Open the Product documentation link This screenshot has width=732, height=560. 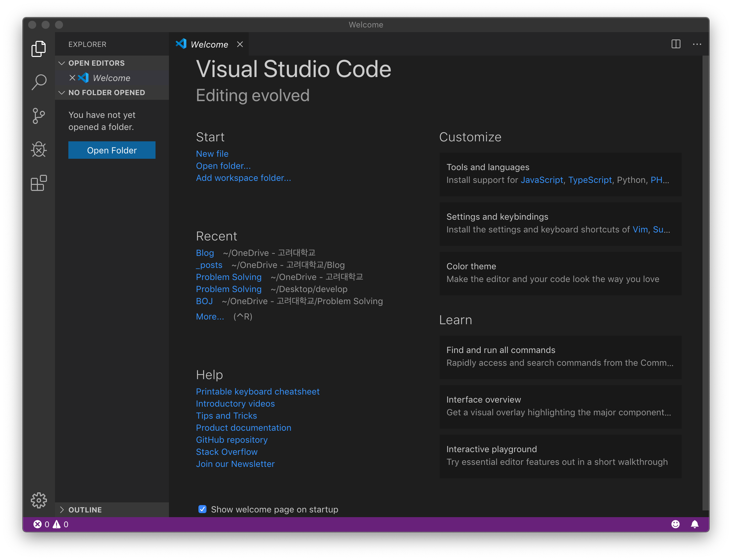click(244, 428)
